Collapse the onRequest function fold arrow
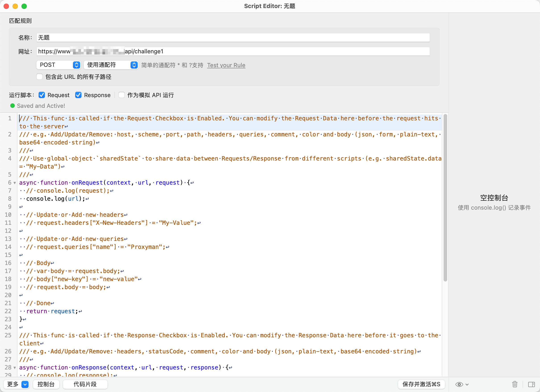 (15, 183)
